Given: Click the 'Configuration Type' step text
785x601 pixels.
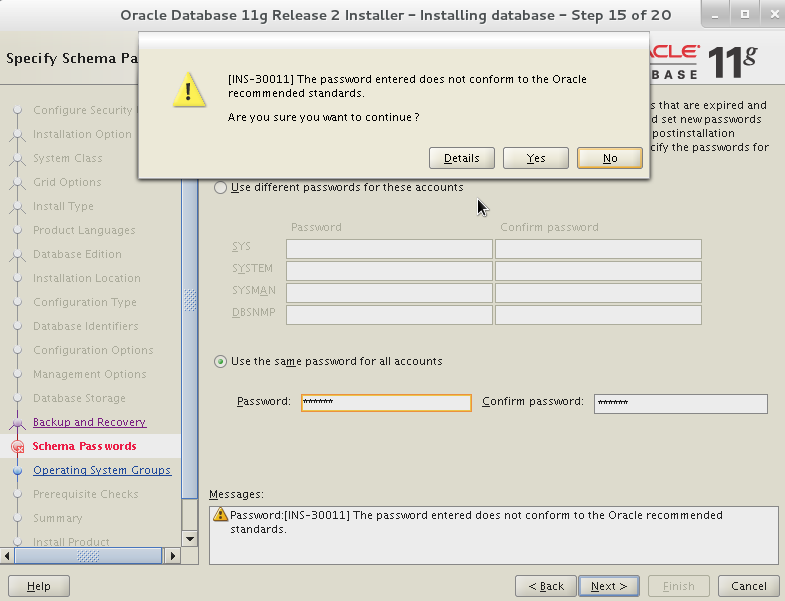Looking at the screenshot, I should 85,303.
